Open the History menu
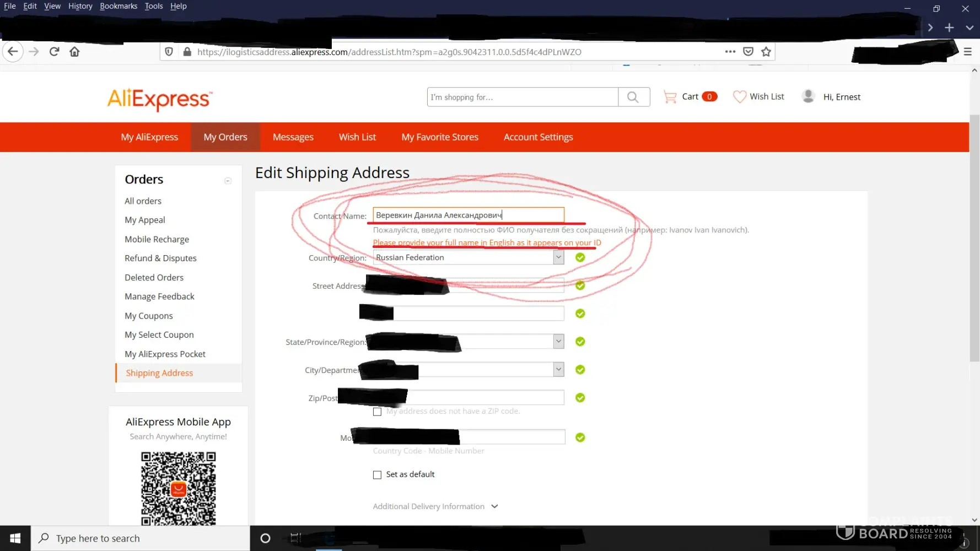 click(x=80, y=6)
